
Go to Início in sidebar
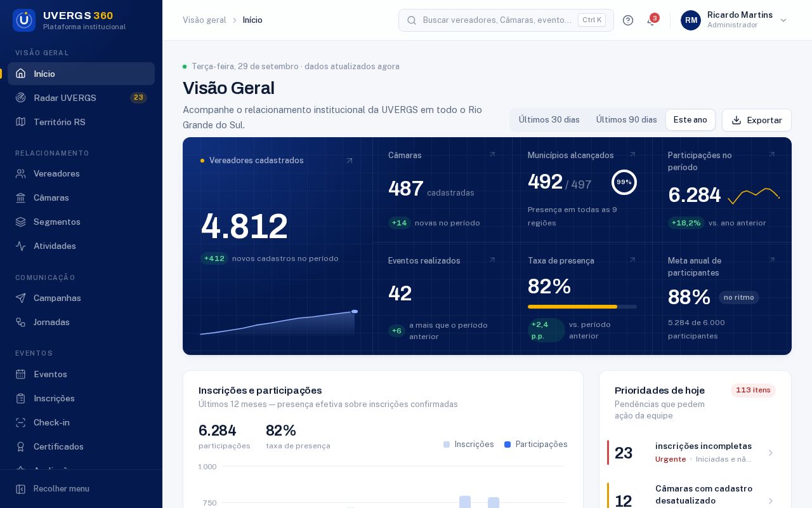click(x=81, y=74)
